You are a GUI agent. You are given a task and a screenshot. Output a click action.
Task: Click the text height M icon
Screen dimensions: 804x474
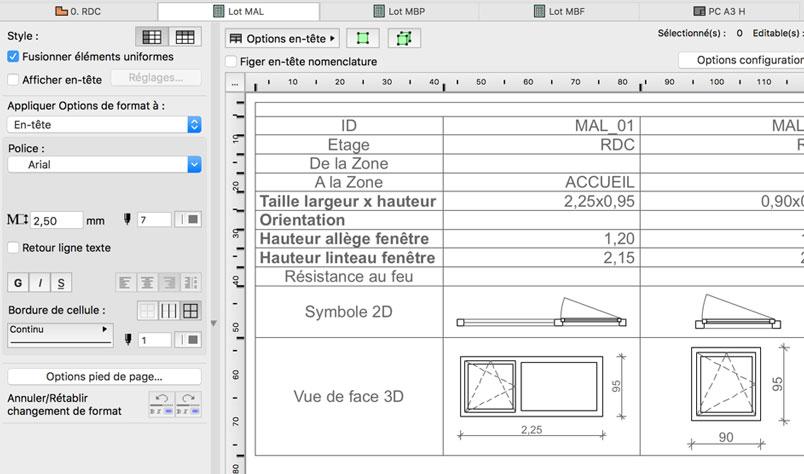point(17,220)
